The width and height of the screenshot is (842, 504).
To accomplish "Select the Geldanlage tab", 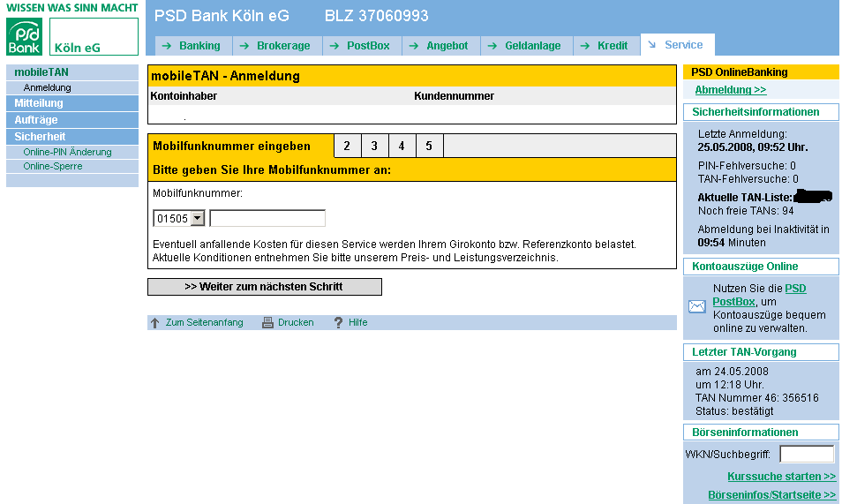I will [527, 46].
